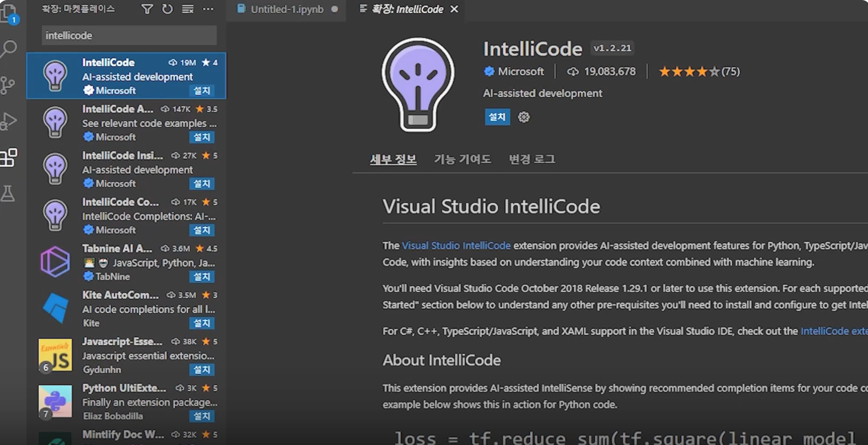Click the About IntelliCode heading

[x=441, y=360]
